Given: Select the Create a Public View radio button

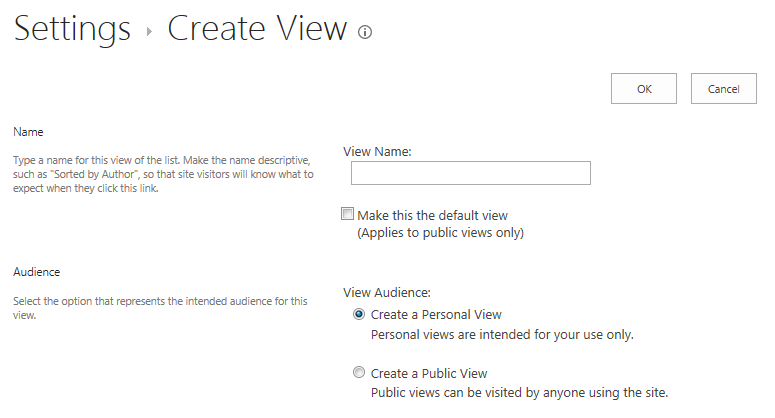Looking at the screenshot, I should pos(359,373).
